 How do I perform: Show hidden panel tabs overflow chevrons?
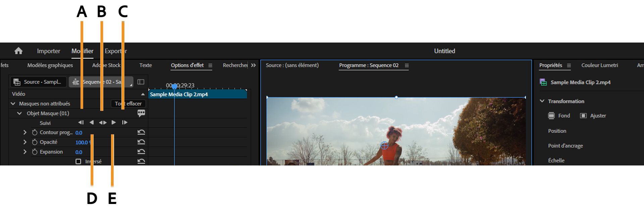click(x=253, y=65)
